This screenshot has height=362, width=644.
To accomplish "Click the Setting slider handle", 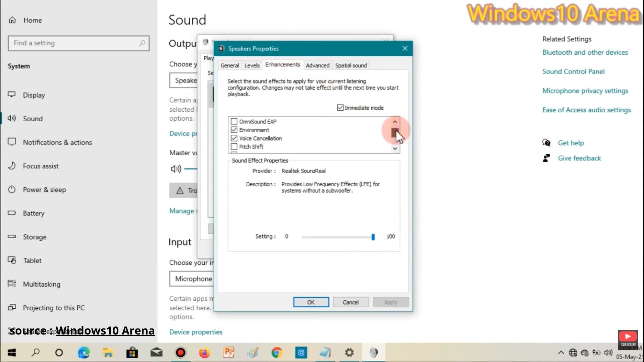I will [x=373, y=237].
